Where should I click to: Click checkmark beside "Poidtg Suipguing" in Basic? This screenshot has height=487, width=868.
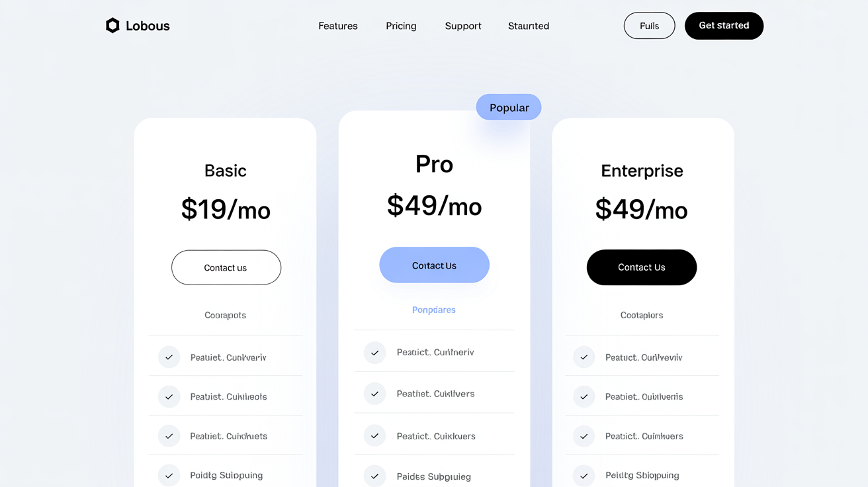coord(169,475)
